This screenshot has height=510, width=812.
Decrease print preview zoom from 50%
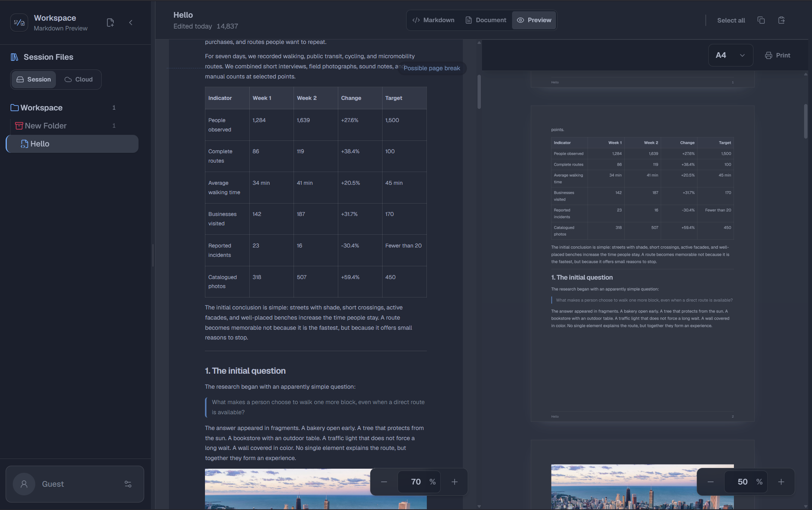711,482
